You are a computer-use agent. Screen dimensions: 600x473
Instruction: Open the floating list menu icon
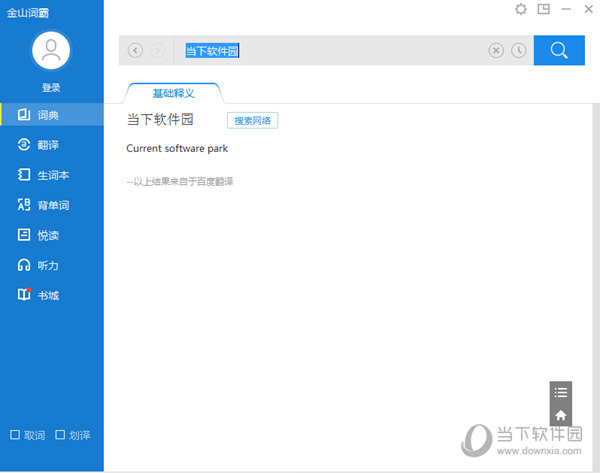pos(561,392)
